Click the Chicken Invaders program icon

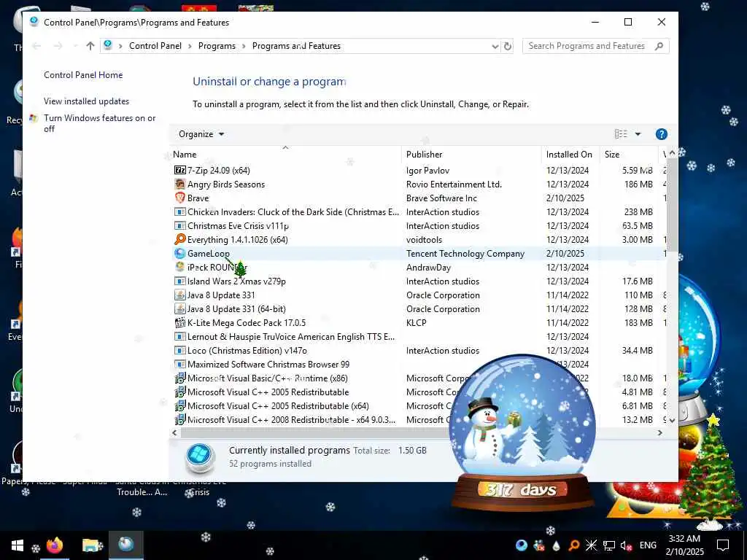[179, 212]
